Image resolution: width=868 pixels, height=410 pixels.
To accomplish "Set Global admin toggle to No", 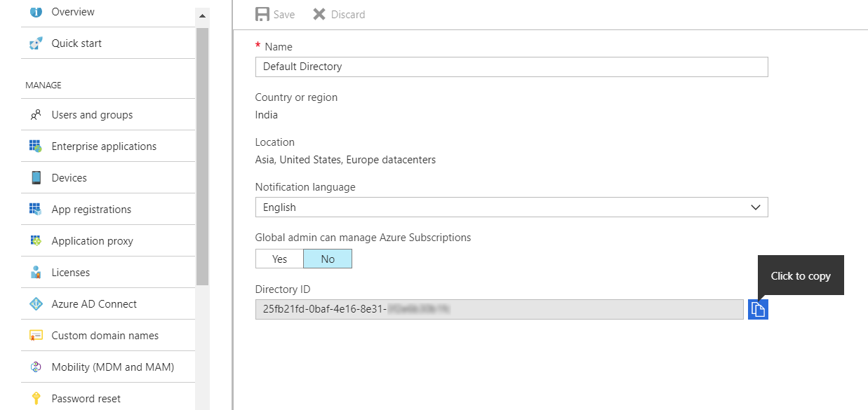I will (x=328, y=259).
